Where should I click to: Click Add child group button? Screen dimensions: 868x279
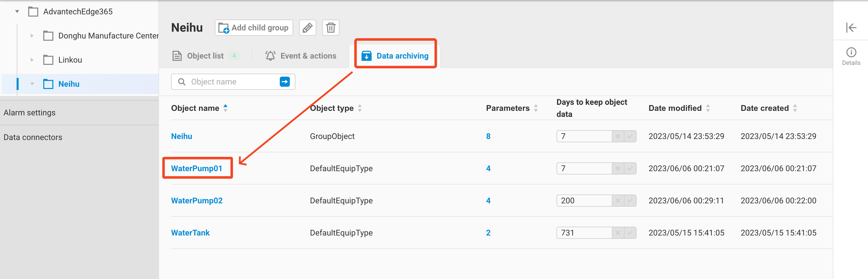point(254,28)
